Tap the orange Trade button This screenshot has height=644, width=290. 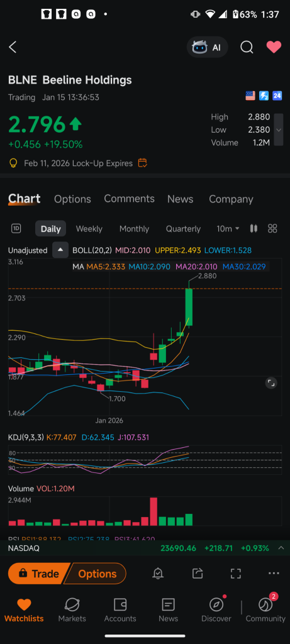(x=38, y=574)
